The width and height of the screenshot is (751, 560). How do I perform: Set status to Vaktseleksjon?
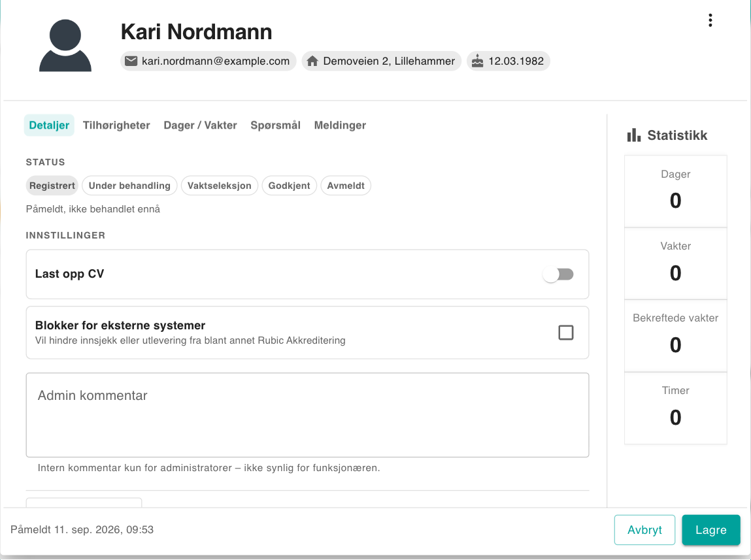point(220,186)
